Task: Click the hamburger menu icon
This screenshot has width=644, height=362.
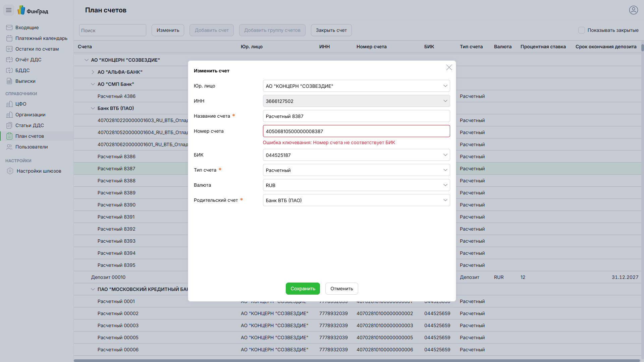Action: tap(9, 10)
